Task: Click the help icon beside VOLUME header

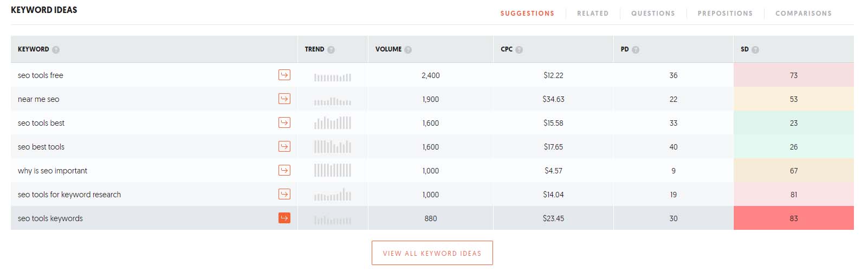Action: (408, 49)
